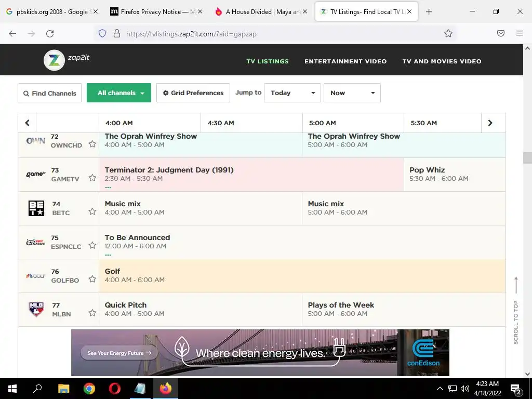The width and height of the screenshot is (532, 399).
Task: Select TV AND MOVIES VIDEO nav item
Action: tap(442, 61)
